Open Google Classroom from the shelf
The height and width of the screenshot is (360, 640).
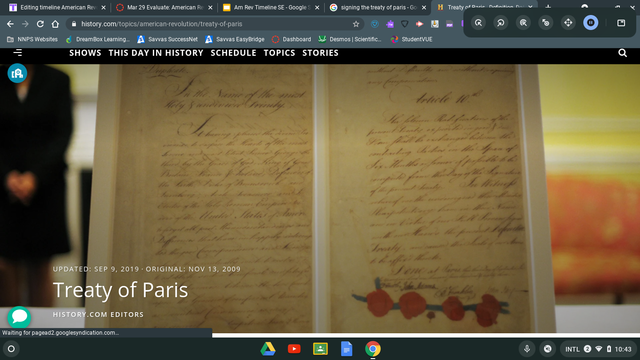point(320,349)
